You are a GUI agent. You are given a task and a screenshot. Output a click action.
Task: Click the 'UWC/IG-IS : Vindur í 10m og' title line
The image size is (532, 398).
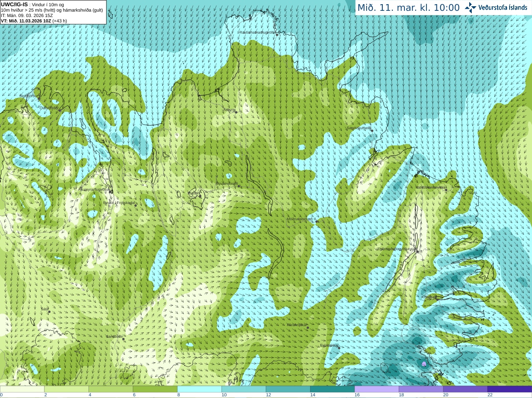[x=32, y=5]
